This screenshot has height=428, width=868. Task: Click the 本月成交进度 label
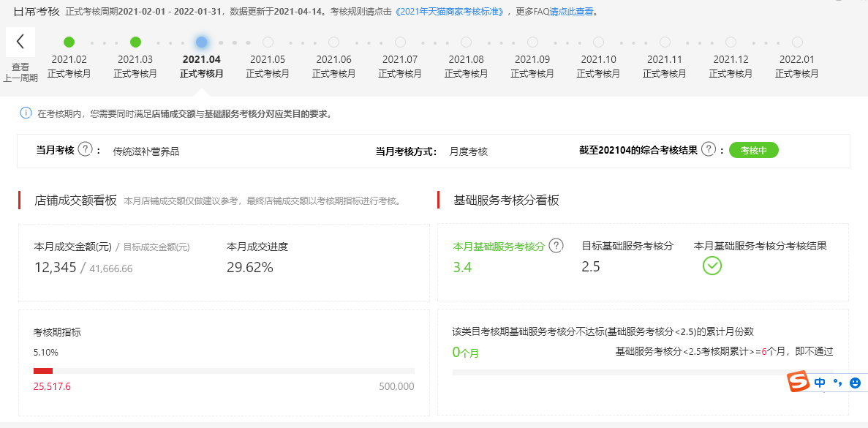tap(257, 247)
